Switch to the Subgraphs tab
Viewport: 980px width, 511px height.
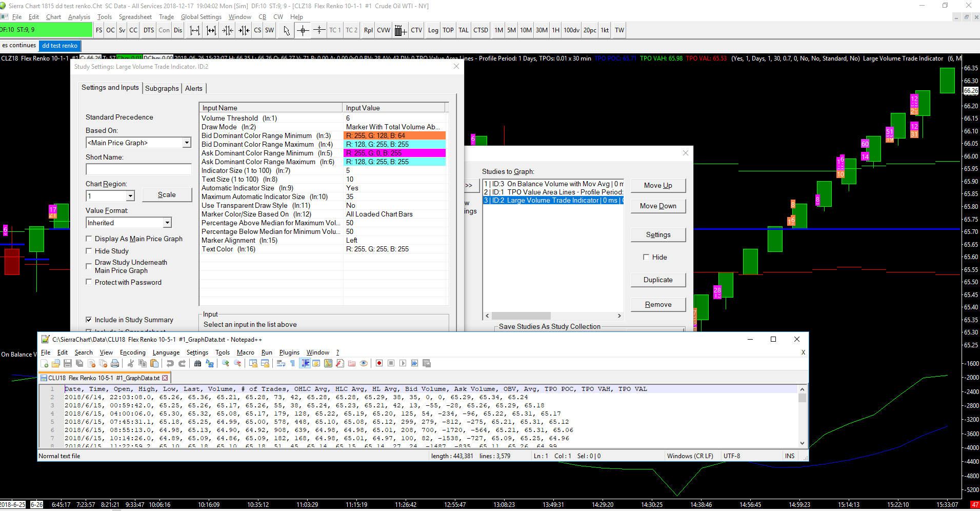tap(162, 88)
